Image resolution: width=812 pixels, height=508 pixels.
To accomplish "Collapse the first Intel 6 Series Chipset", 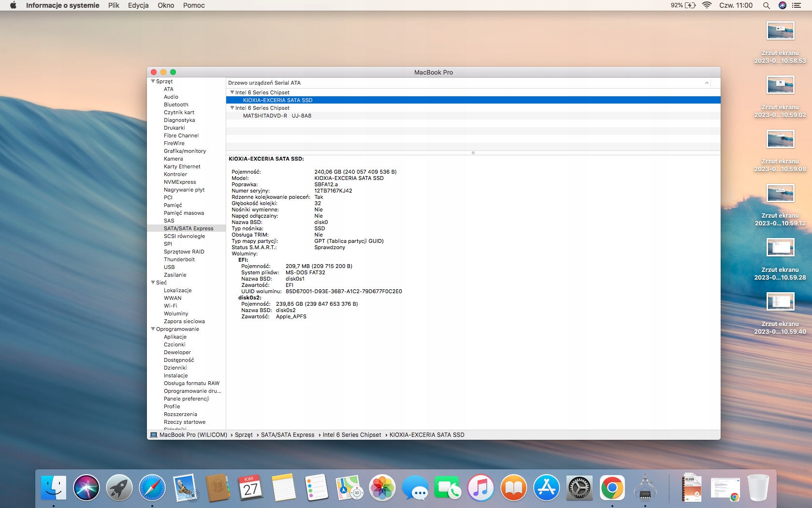I will click(x=232, y=92).
